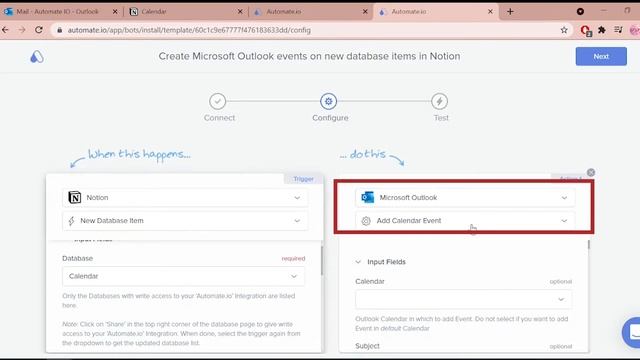This screenshot has width=640, height=360.
Task: Open the media control toolbar icon
Action: click(618, 30)
